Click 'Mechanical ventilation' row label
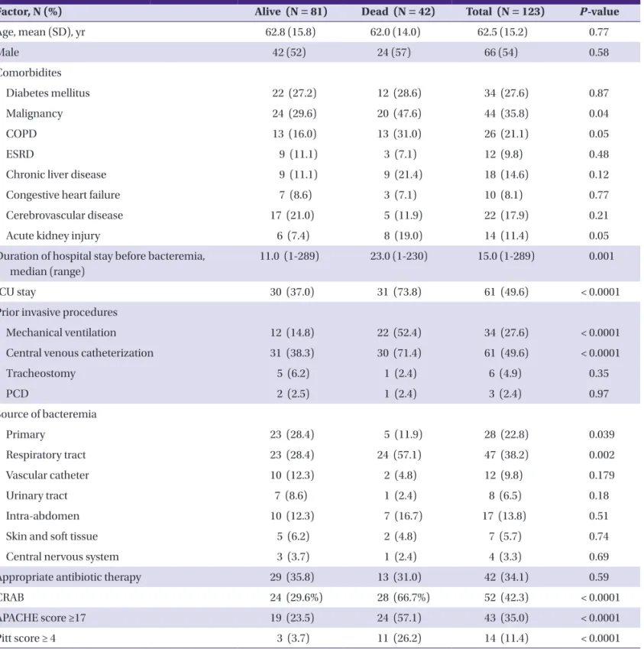Screen dimensions: 644x649 pyautogui.click(x=61, y=333)
